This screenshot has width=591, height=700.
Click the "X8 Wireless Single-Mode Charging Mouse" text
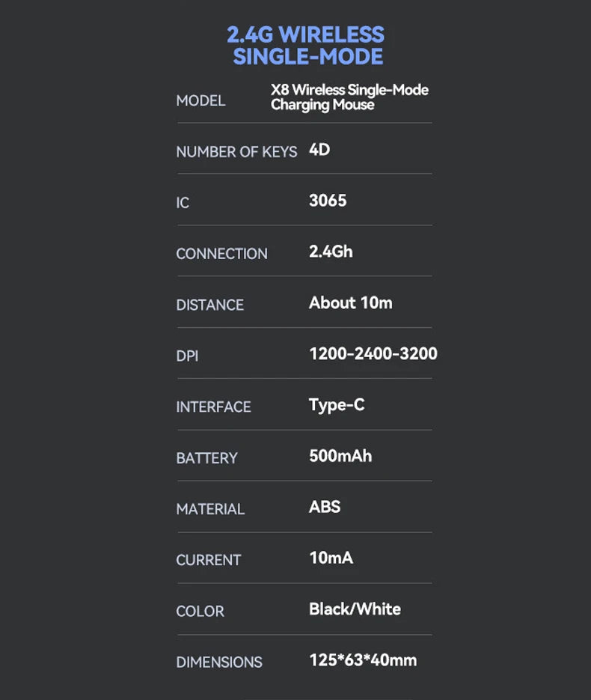tap(349, 97)
